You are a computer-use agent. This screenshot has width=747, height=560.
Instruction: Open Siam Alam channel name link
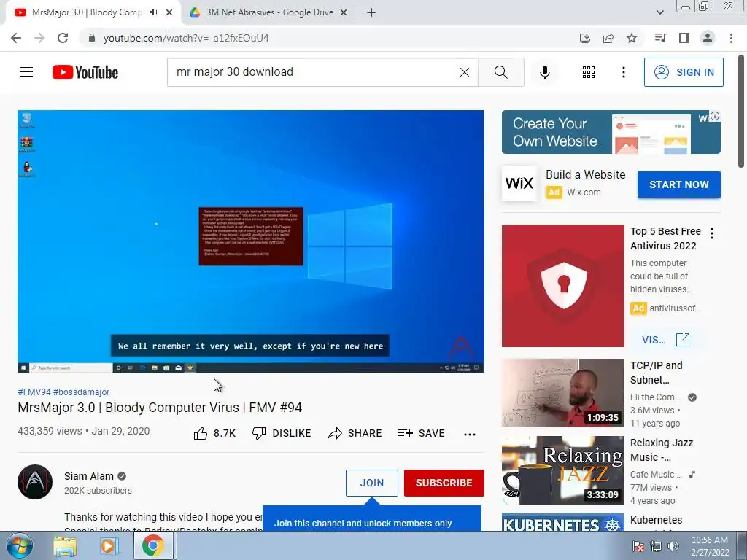(89, 476)
